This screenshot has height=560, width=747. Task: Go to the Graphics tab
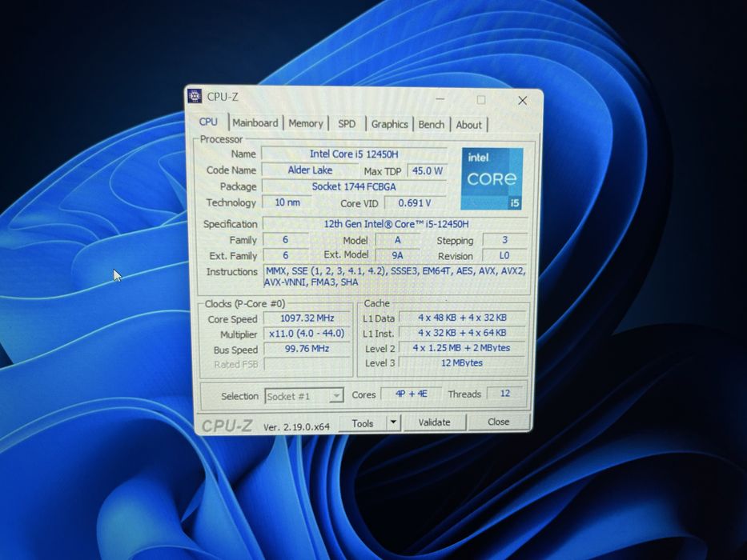[389, 125]
